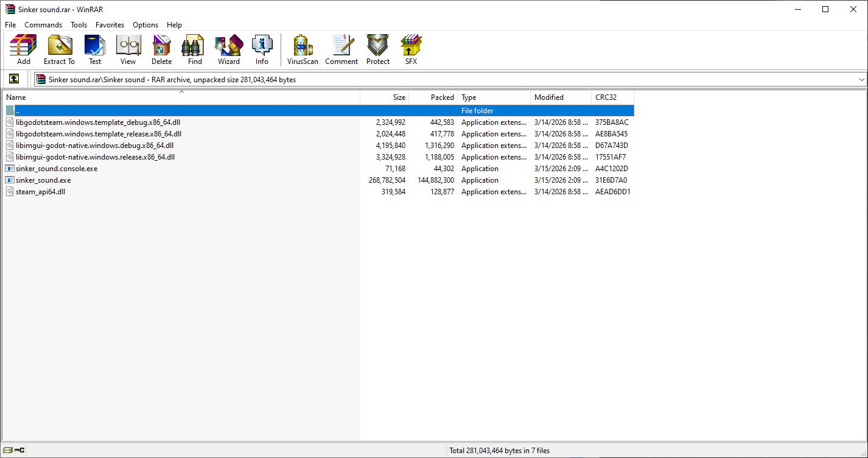Click size value 71,168

(x=395, y=169)
